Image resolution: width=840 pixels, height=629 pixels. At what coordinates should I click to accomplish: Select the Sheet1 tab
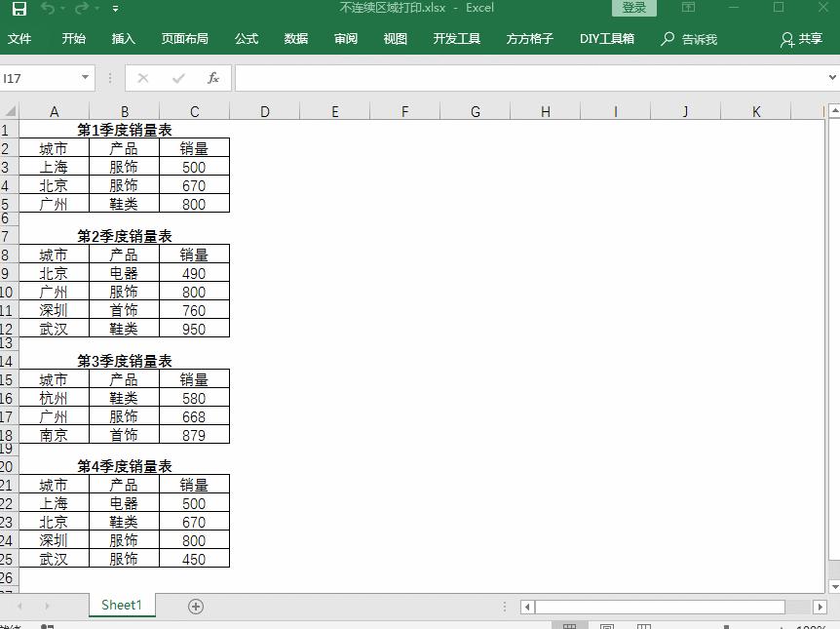click(121, 606)
